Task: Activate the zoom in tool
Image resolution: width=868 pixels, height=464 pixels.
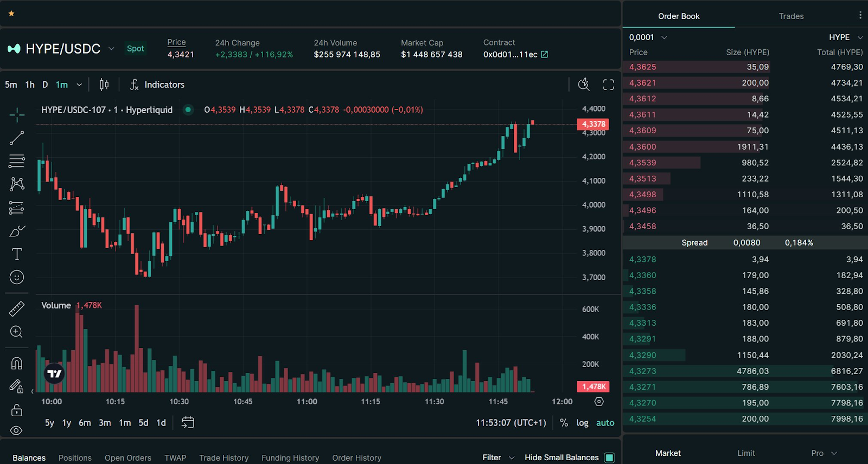Action: point(17,332)
